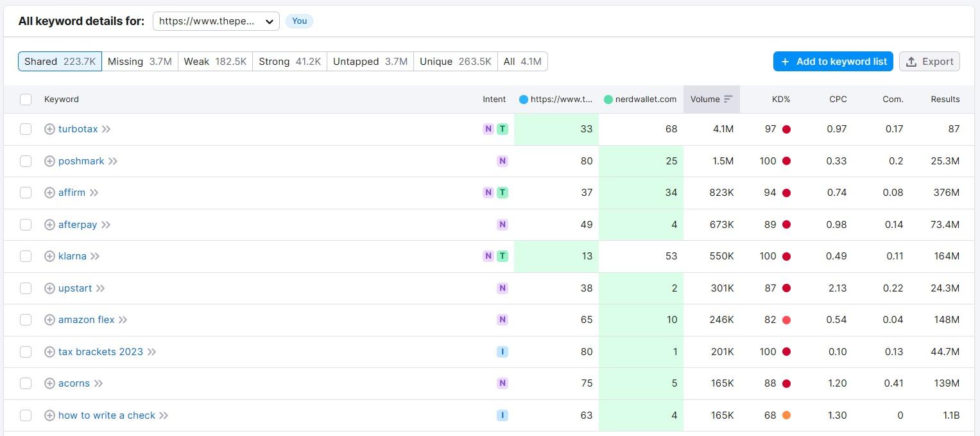The image size is (980, 436).
Task: Click Add to keyword list button
Action: point(833,62)
